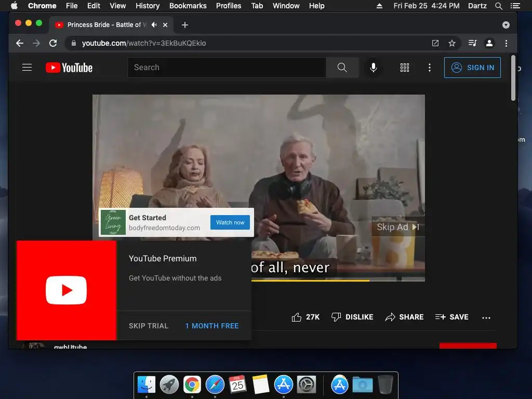Open the Control Center list icon
The image size is (532, 399).
point(515,6)
